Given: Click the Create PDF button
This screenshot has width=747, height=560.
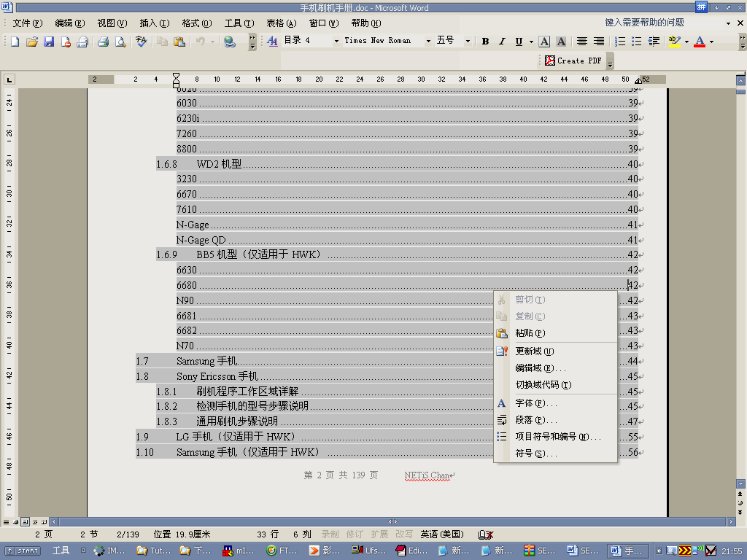Looking at the screenshot, I should point(573,61).
